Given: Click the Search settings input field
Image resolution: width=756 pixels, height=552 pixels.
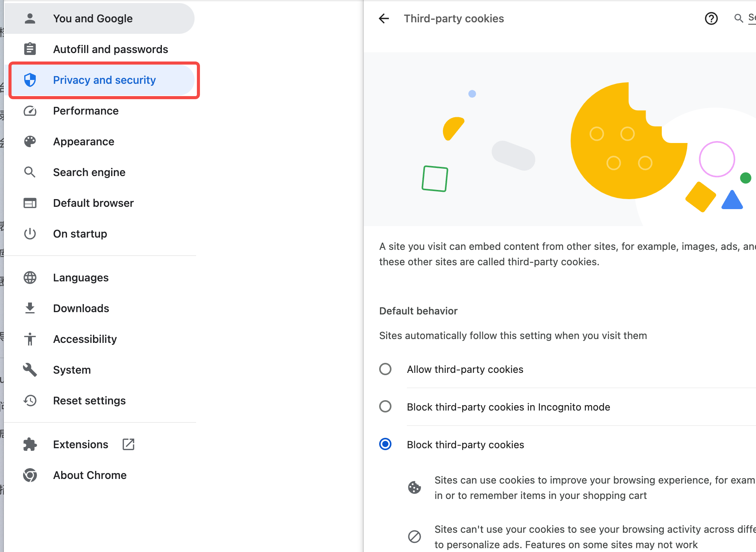Looking at the screenshot, I should point(751,18).
